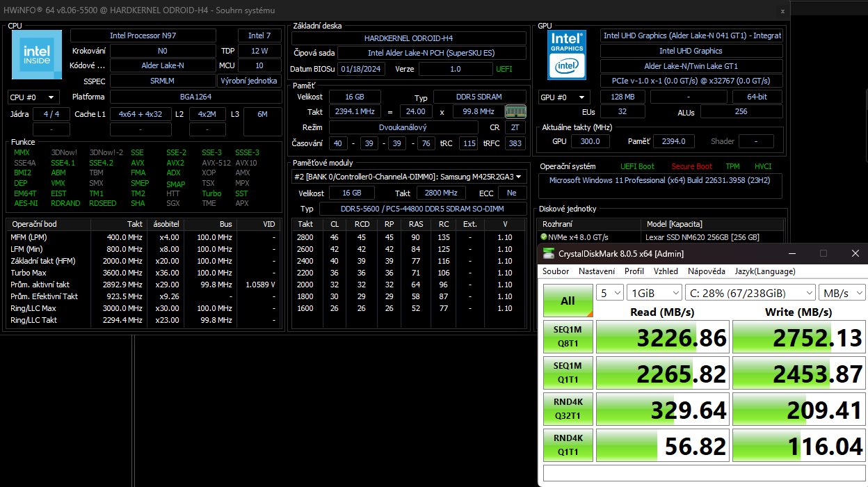Viewport: 868px width, 487px height.
Task: Run the RND4K Q1T1 test
Action: click(x=568, y=446)
